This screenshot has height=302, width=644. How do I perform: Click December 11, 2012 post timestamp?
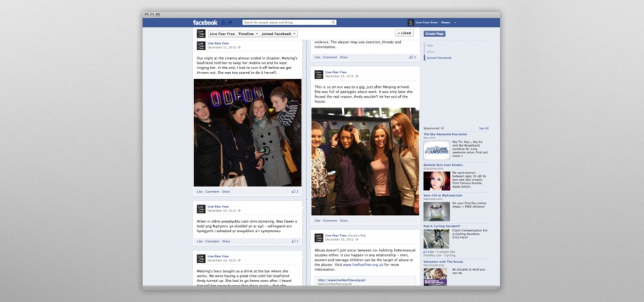pyautogui.click(x=222, y=47)
